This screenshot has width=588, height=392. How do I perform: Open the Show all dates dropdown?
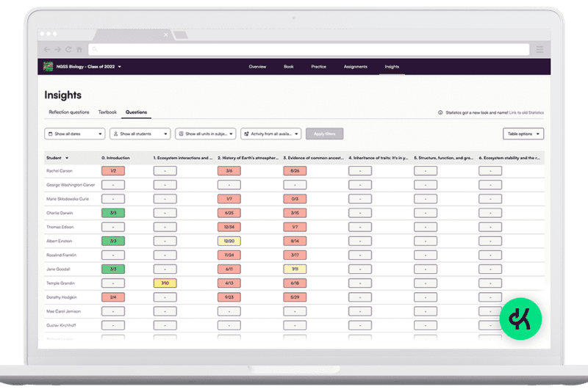(x=74, y=134)
